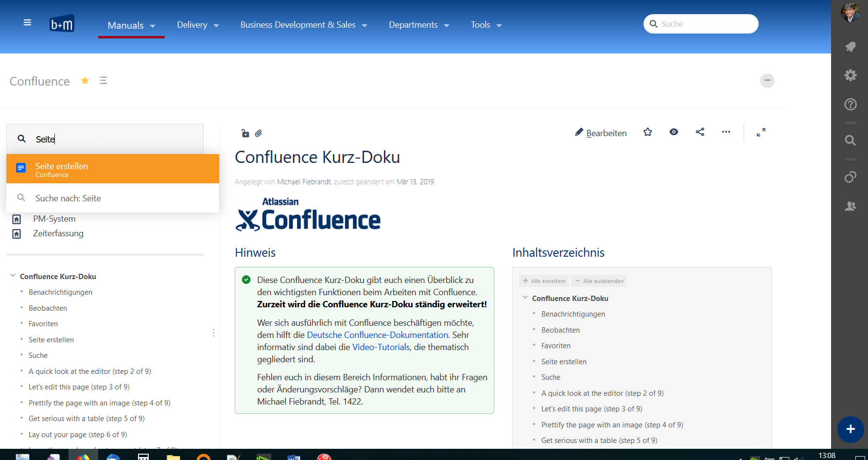Open Zeiterfassung in the sidebar
The image size is (868, 460).
click(58, 233)
